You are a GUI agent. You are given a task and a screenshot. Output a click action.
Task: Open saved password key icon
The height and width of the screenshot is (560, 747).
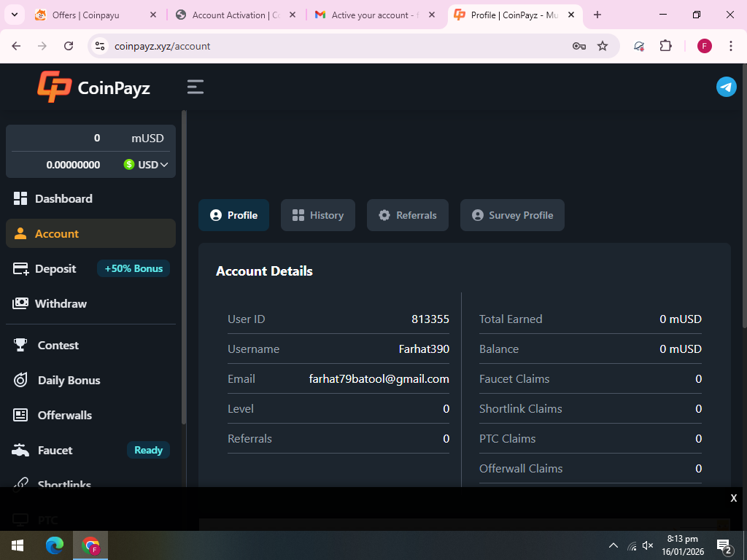click(578, 46)
